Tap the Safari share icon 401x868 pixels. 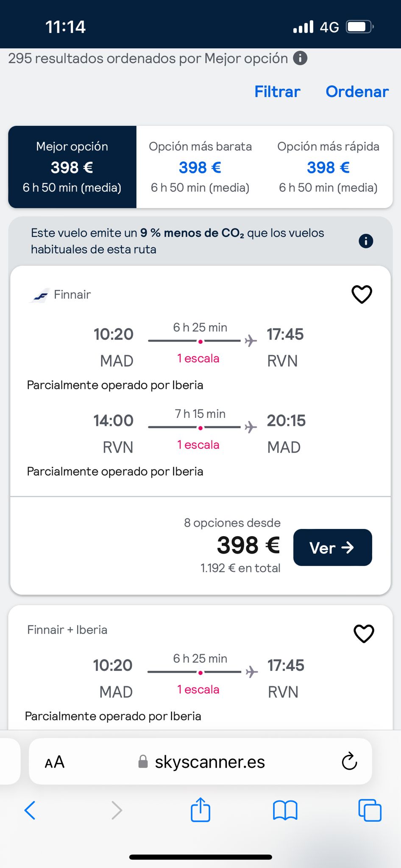(x=200, y=810)
